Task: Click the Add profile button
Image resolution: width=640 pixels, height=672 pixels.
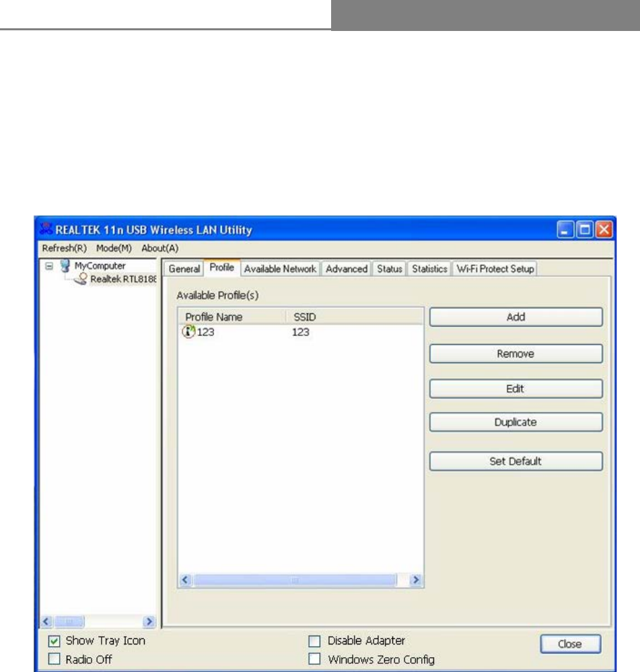Action: click(x=515, y=317)
